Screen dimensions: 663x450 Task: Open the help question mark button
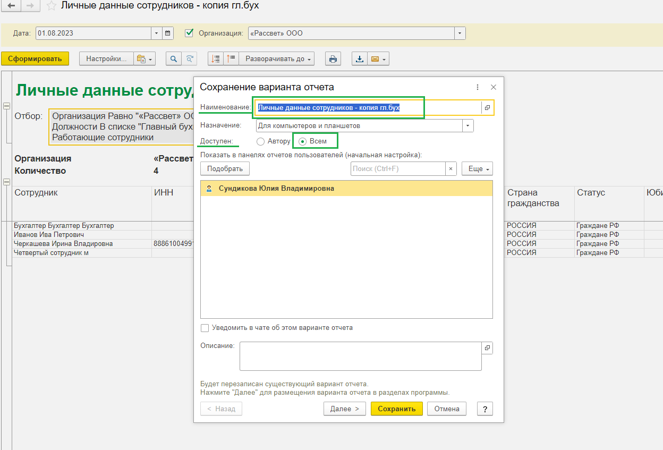[484, 409]
